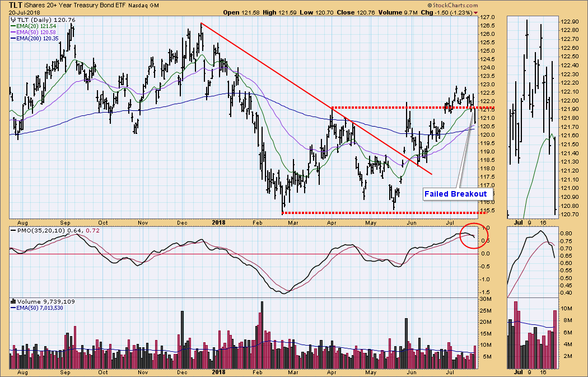The image size is (588, 377).
Task: Click the EMA(200) 120.35 legend entry
Action: click(38, 38)
